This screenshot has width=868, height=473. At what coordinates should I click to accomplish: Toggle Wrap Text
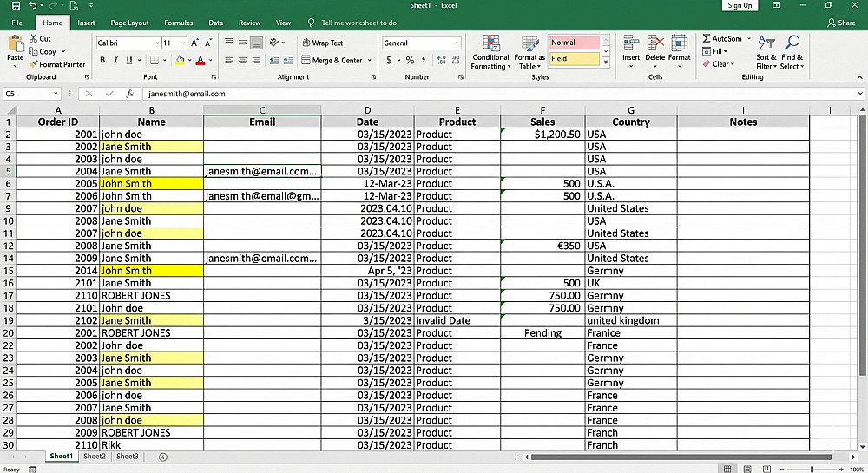tap(323, 43)
